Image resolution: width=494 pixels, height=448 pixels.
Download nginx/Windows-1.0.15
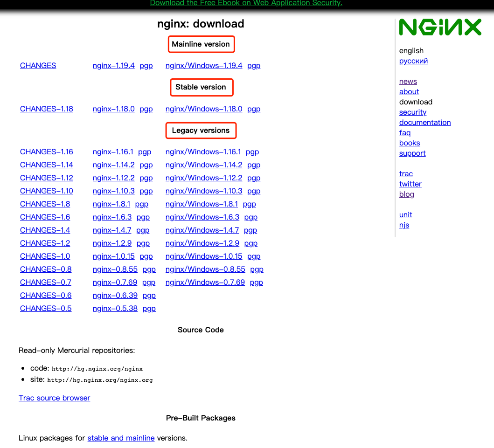[x=204, y=256]
